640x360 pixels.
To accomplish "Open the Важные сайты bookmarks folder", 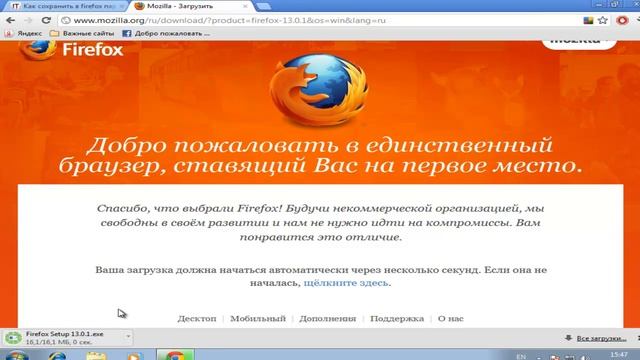I will [82, 33].
